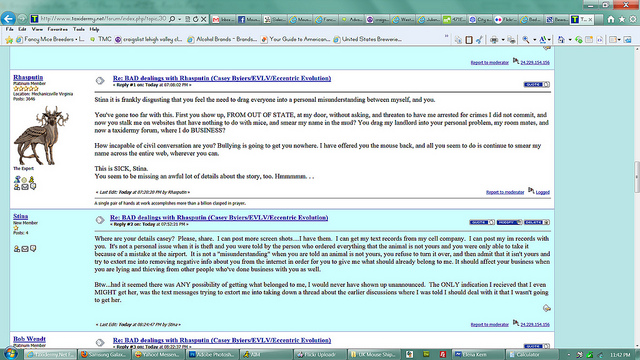Viewport: 640px width, 360px height.
Task: Show hidden system tray icons arrow
Action: pos(569,355)
